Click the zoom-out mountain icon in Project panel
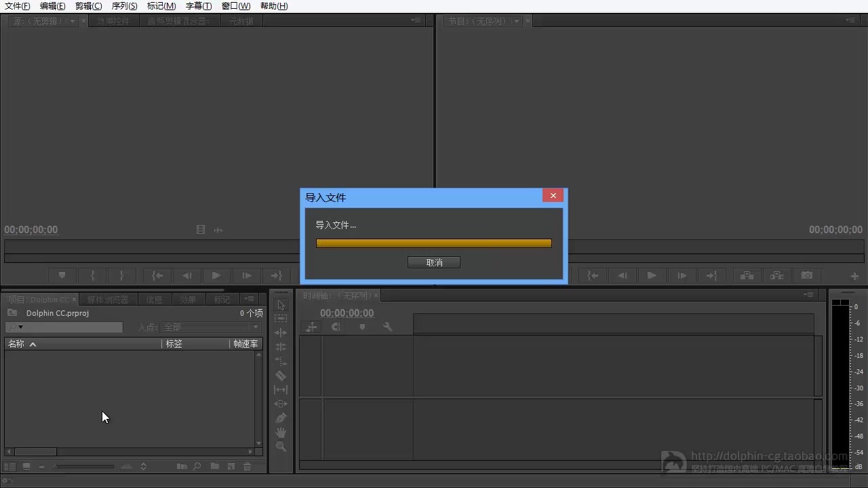Viewport: 868px width, 488px height. [41, 467]
